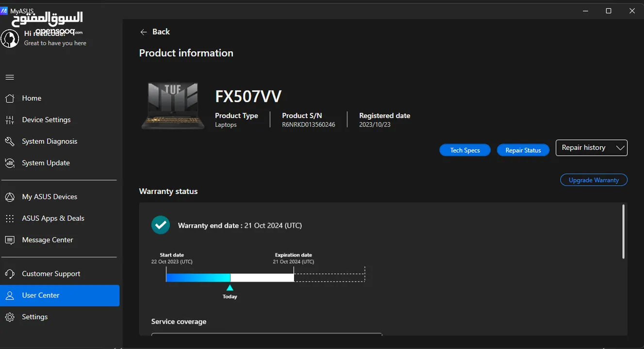Go to System Diagnosis

pyautogui.click(x=60, y=142)
